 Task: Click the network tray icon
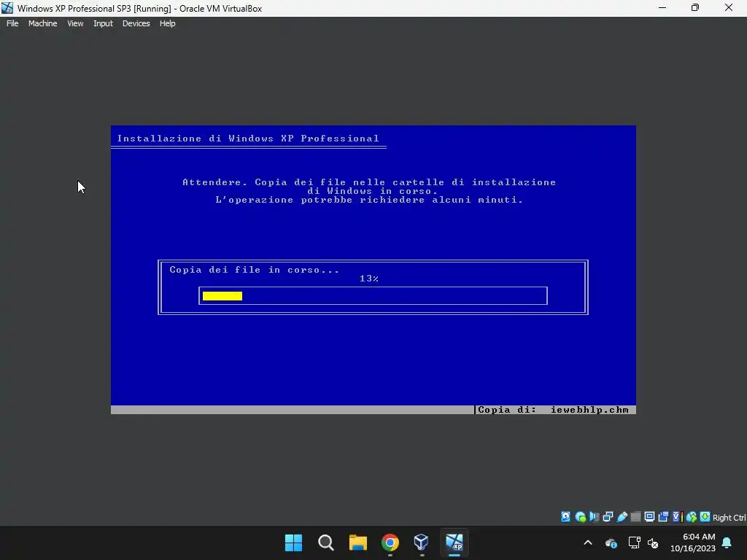634,542
